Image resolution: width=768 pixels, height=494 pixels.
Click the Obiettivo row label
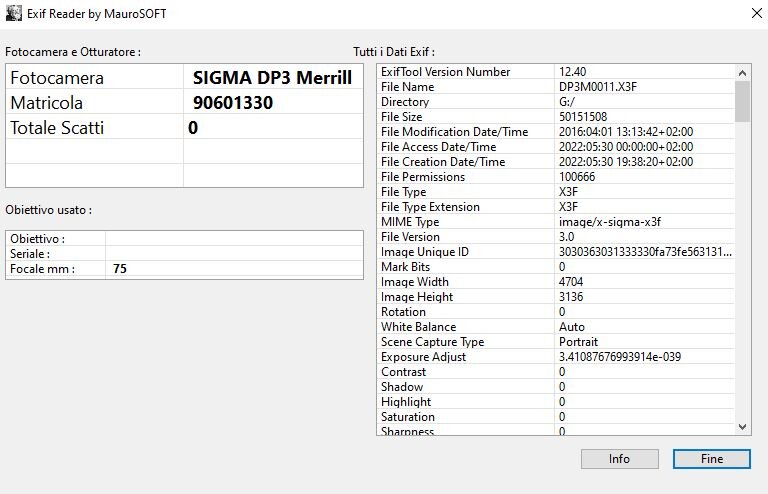point(37,239)
